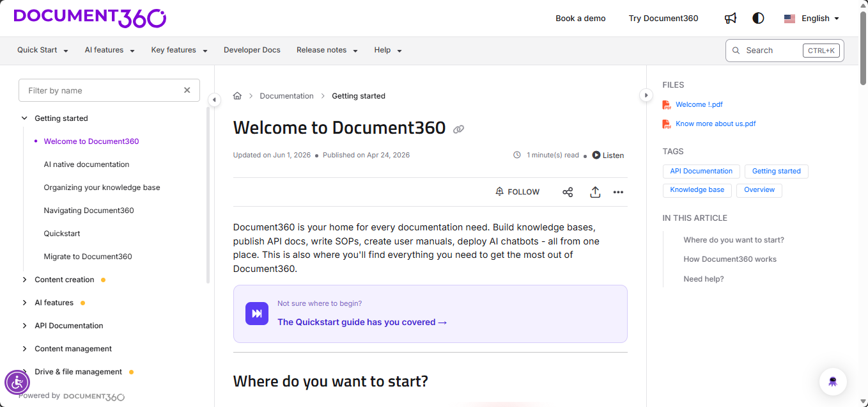Jump to How Document360 works

(x=730, y=259)
